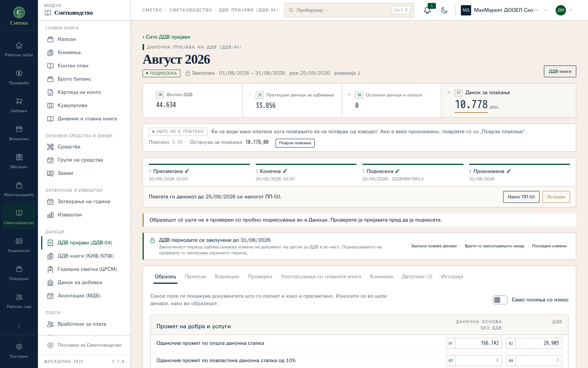Click Врати го заклучувањето назад link
Viewport: 588px width, 368px height.
[x=494, y=246]
